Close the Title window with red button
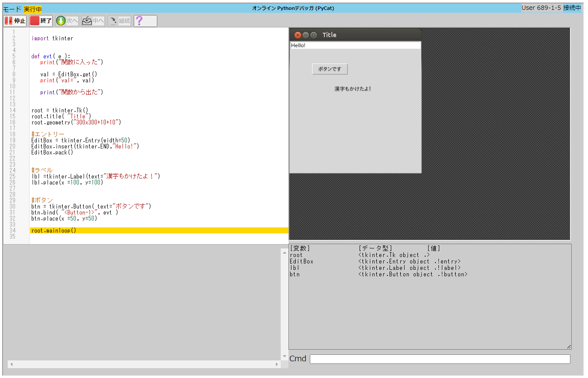Screen dimensions: 588x378 click(x=298, y=35)
